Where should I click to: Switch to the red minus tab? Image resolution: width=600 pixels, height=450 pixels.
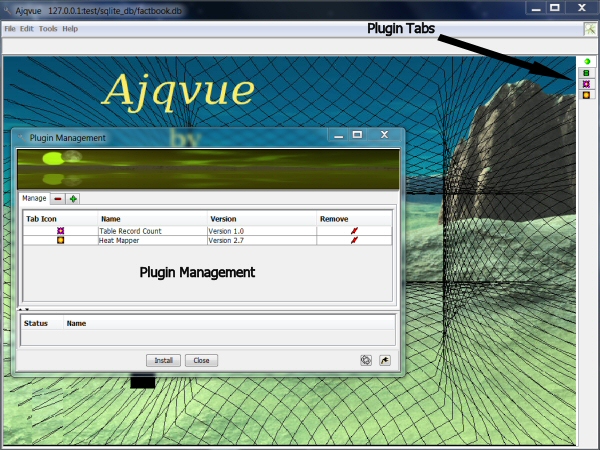tap(58, 199)
